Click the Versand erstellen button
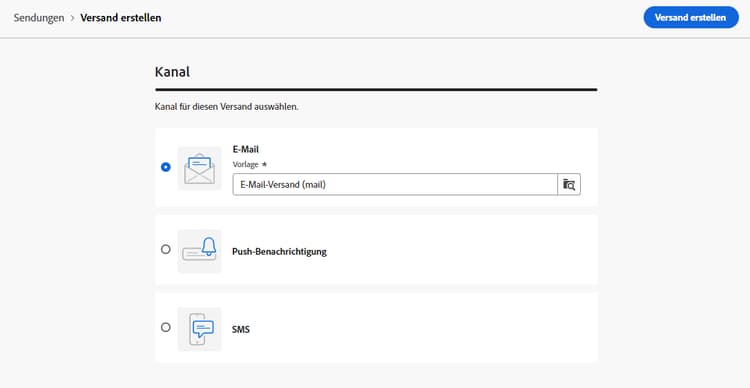The image size is (750, 388). click(x=691, y=17)
